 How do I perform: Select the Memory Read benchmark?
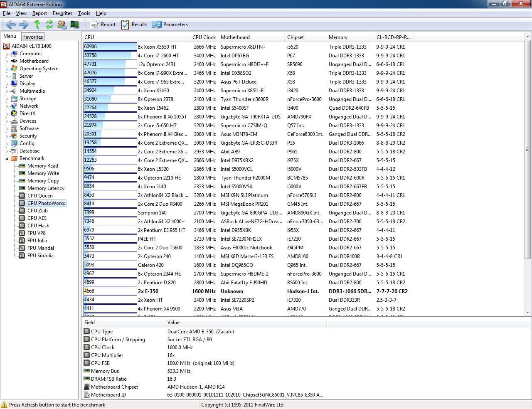43,166
